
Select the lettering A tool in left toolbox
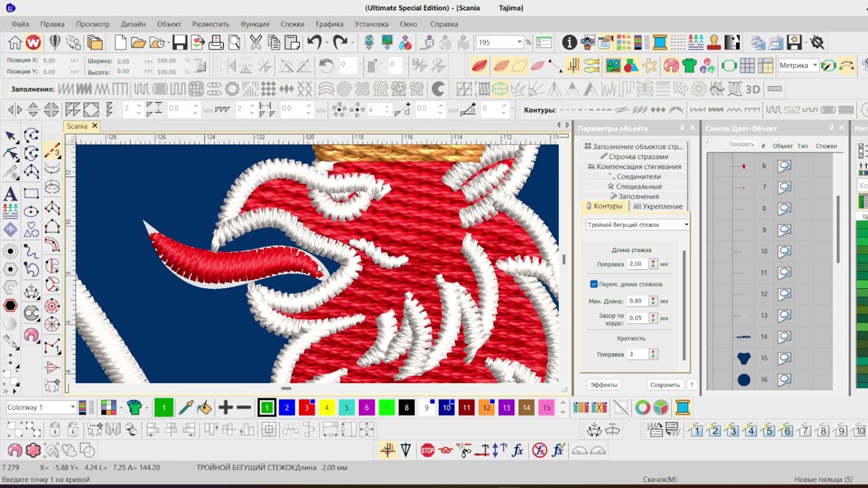point(10,195)
